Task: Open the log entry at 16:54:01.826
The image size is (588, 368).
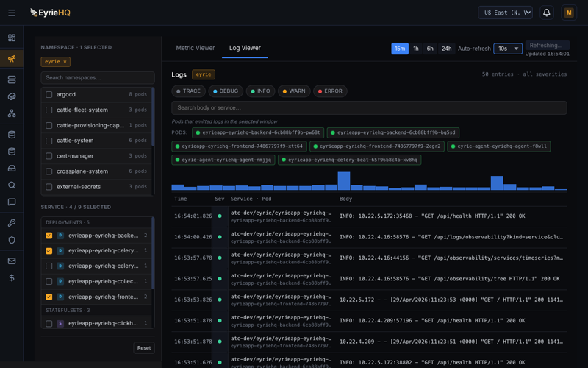Action: pyautogui.click(x=369, y=216)
